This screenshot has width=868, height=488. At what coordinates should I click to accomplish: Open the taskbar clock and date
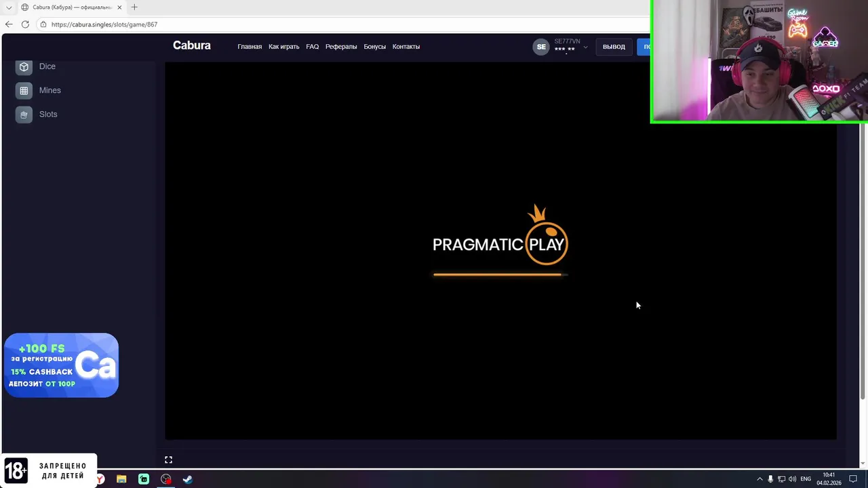[x=829, y=479]
